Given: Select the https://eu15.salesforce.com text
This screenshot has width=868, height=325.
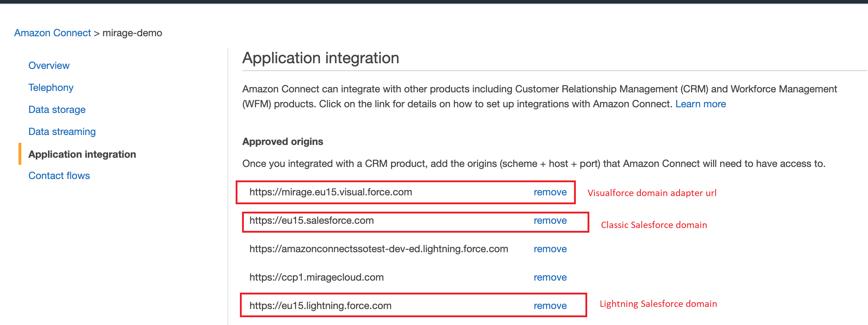Looking at the screenshot, I should (x=311, y=221).
